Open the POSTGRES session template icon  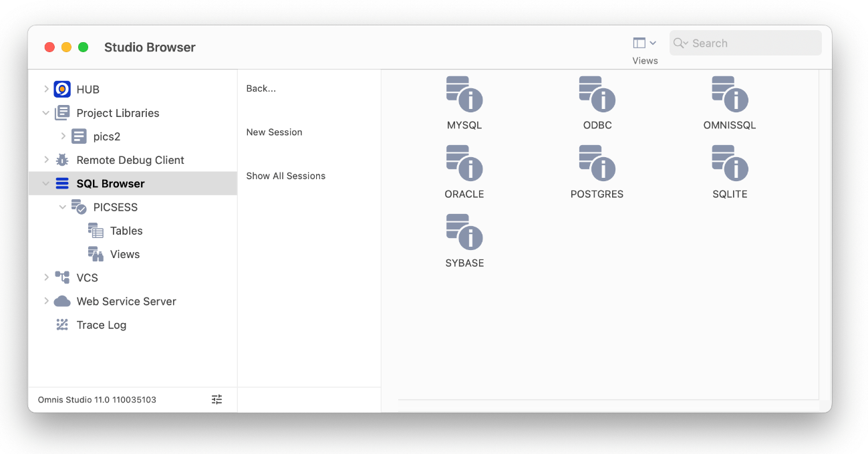pos(597,162)
